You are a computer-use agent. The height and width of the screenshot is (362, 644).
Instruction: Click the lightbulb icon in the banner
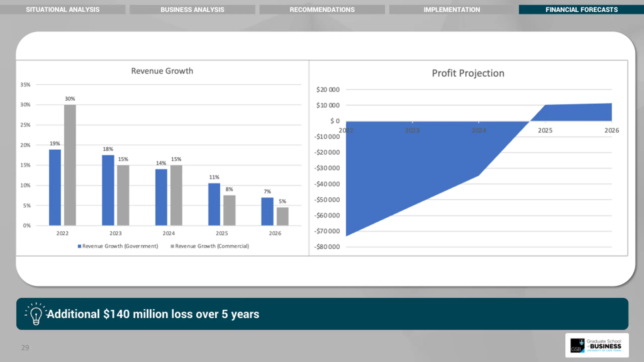36,313
